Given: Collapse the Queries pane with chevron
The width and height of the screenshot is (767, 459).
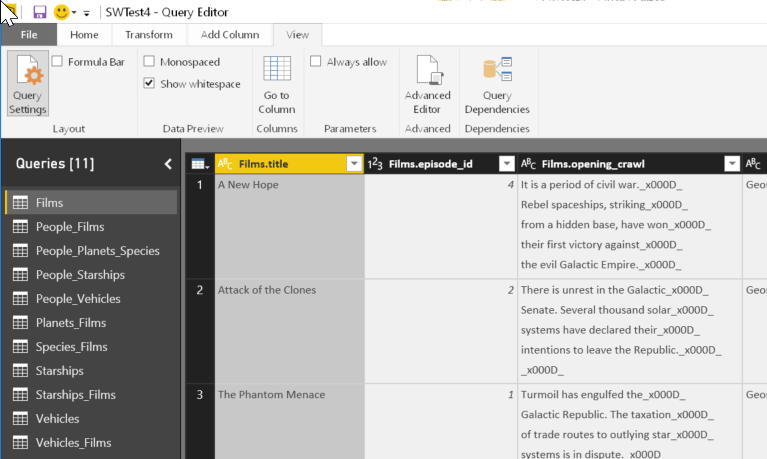Looking at the screenshot, I should point(168,164).
